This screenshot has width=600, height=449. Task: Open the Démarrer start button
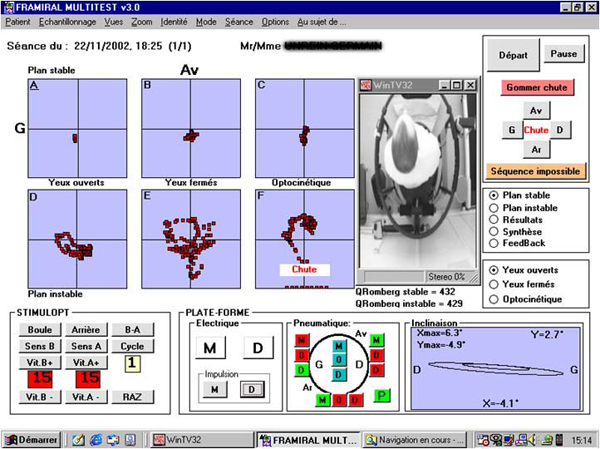31,439
